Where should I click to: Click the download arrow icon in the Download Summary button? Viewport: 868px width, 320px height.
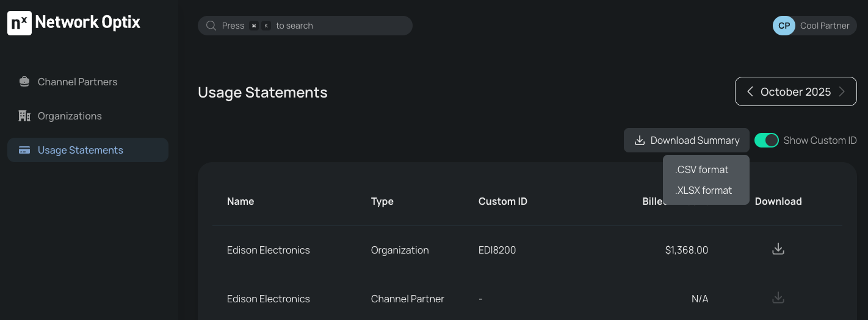click(640, 140)
